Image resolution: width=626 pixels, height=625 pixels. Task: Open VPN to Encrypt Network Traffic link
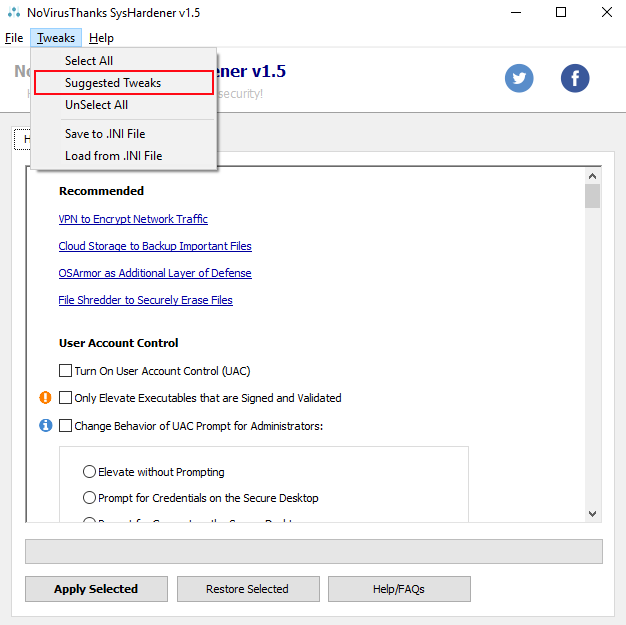coord(133,219)
